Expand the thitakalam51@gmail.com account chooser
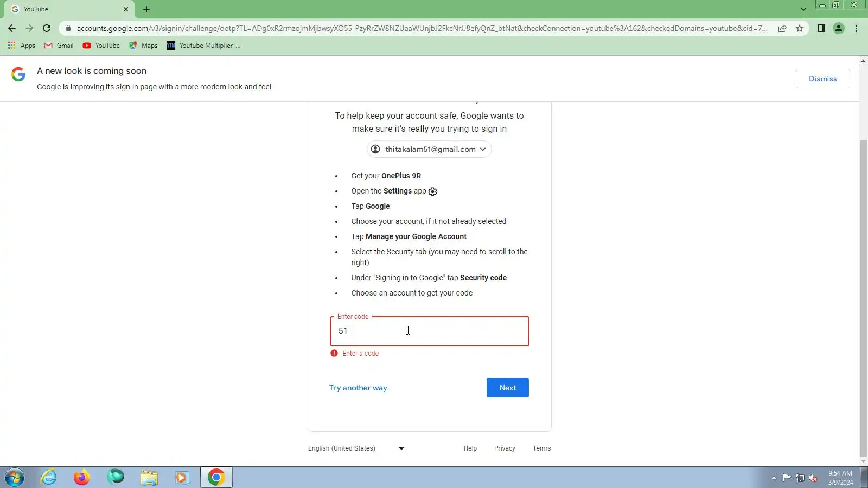The height and width of the screenshot is (488, 868). coord(429,149)
